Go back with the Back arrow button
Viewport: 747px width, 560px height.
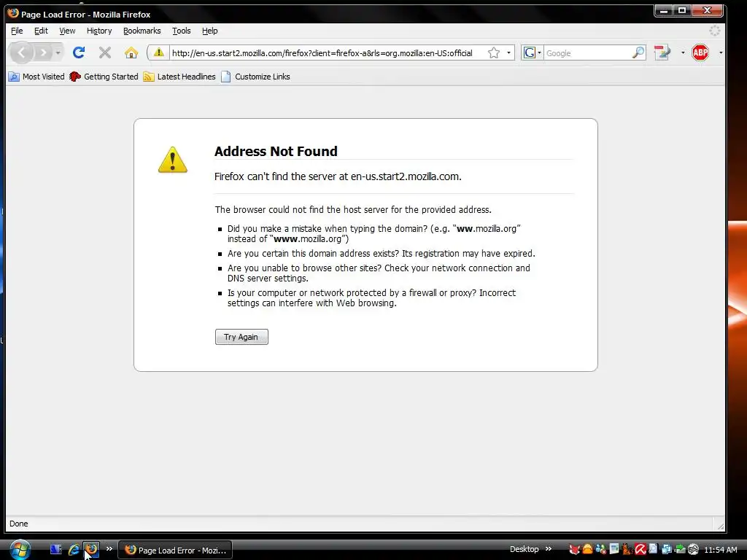(x=21, y=52)
